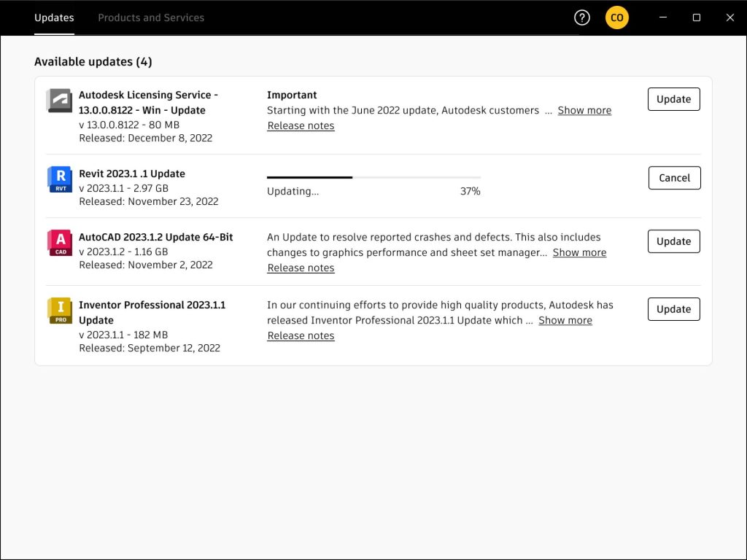The image size is (747, 560).
Task: Click the AutoCAD product icon
Action: tap(60, 242)
